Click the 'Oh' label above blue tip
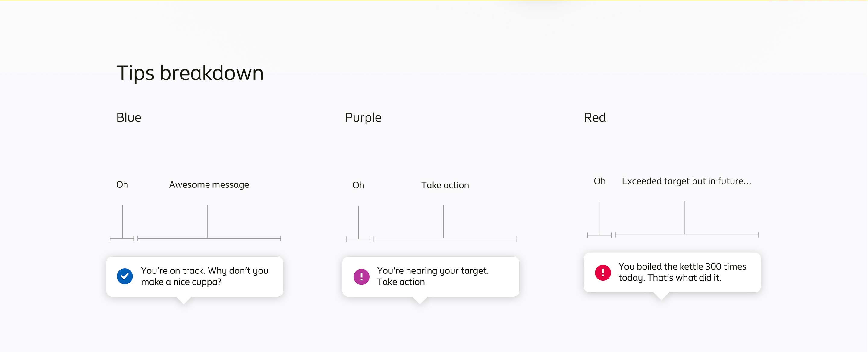868x352 pixels. 122,185
